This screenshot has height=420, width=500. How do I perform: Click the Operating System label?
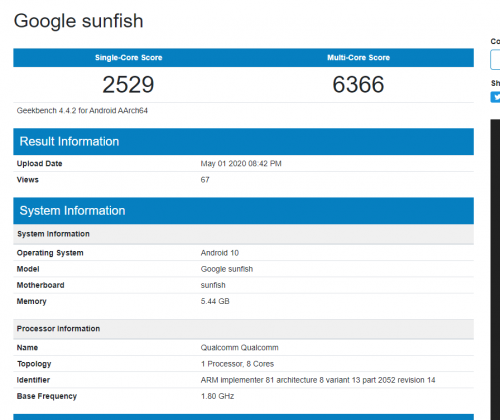click(50, 253)
